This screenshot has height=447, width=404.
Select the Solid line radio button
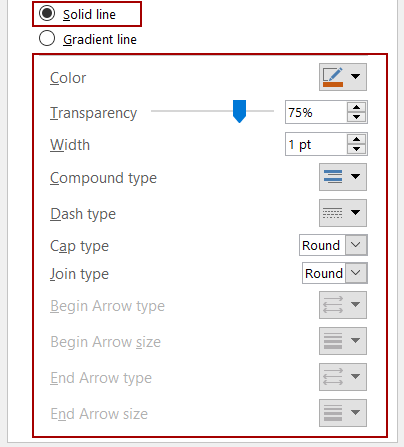tap(47, 14)
